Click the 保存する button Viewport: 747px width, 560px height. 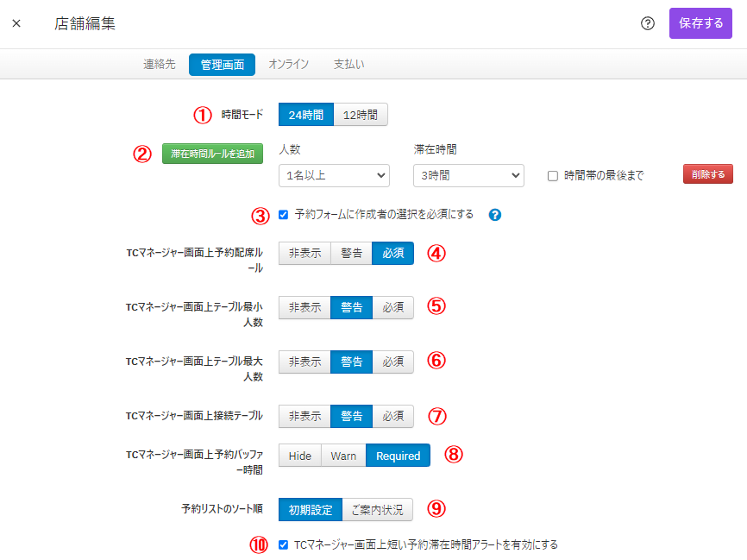coord(700,23)
